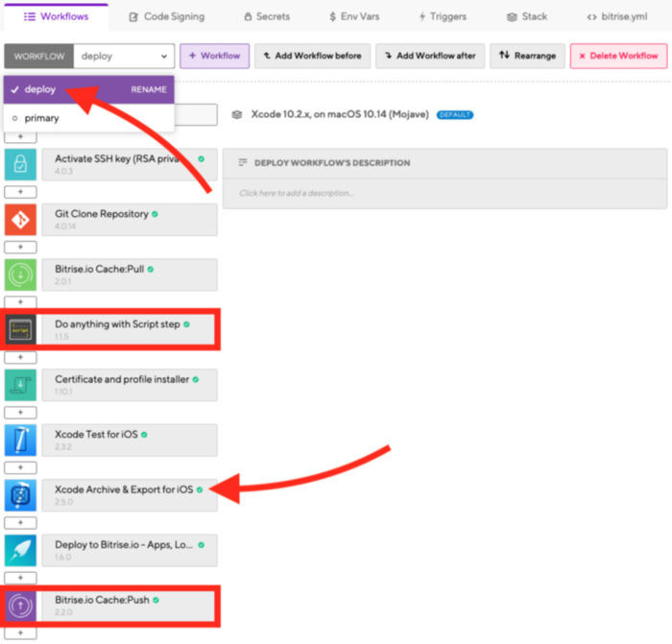Select the Xcode Test for iOS card
The width and height of the screenshot is (672, 644).
130,440
